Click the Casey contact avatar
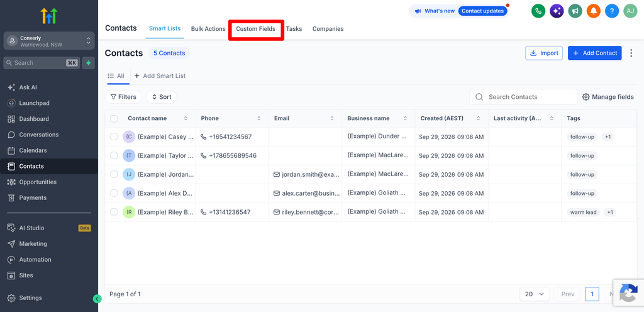 [x=129, y=136]
